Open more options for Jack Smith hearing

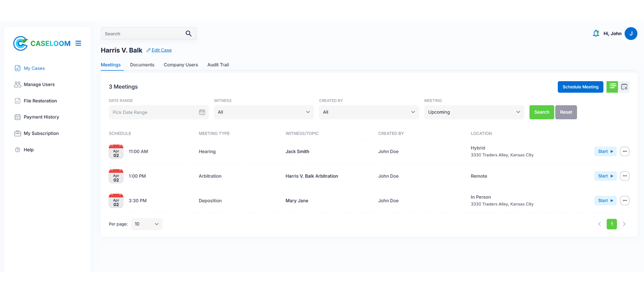625,151
